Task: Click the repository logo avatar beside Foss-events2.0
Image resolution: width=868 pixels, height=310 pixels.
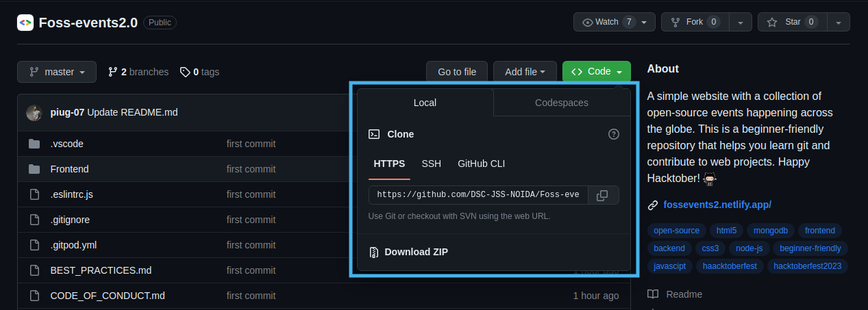Action: coord(25,22)
